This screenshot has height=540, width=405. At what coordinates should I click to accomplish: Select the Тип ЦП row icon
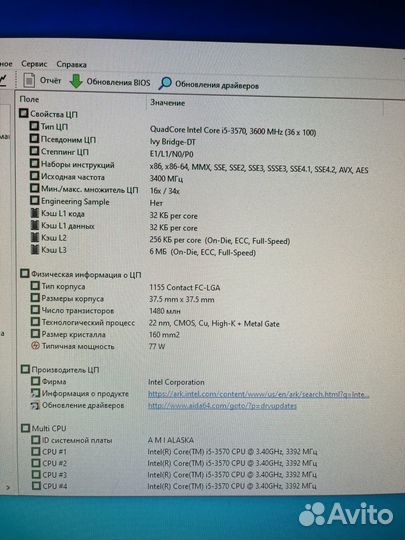(34, 126)
